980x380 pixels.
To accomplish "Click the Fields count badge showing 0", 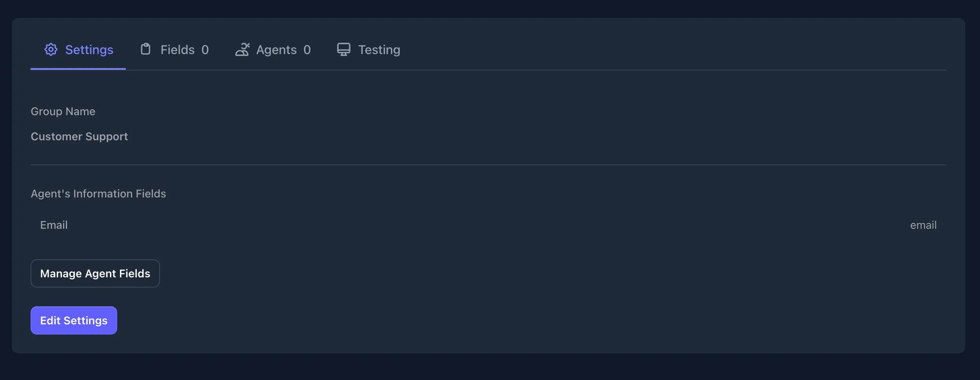I will pyautogui.click(x=205, y=50).
